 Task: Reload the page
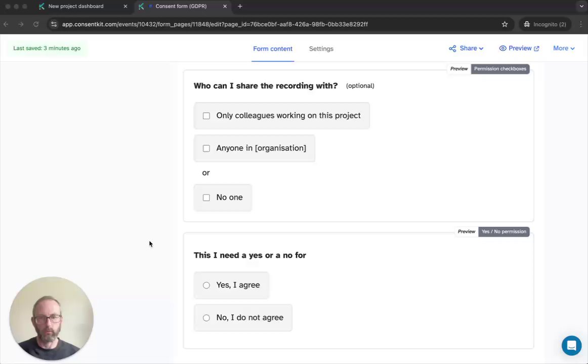(x=36, y=24)
